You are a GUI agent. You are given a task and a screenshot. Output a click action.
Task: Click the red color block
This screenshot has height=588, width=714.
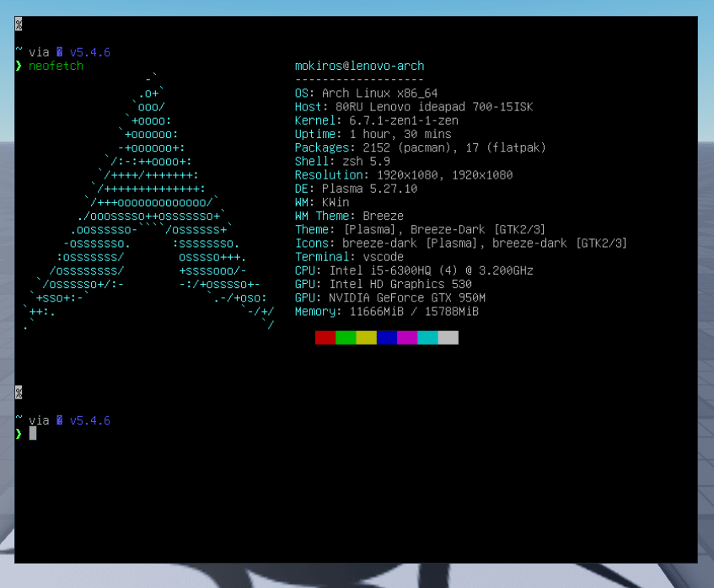(325, 338)
